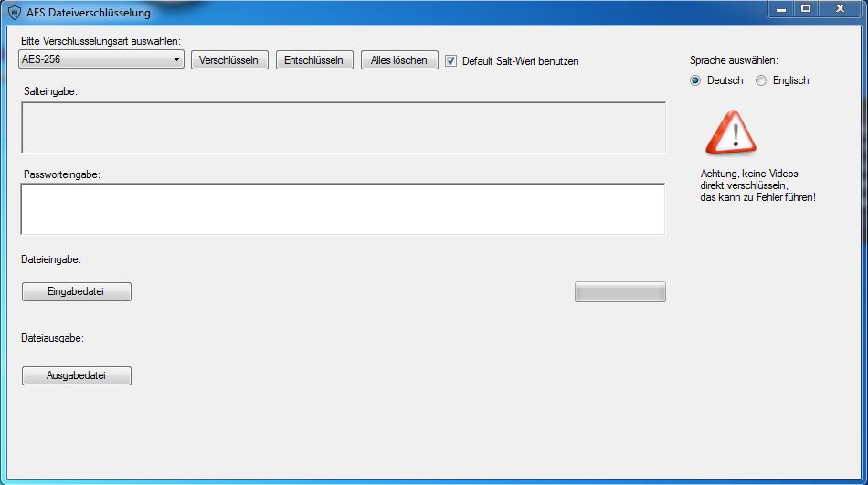Click the AES Dateiverschlüsselung title text
This screenshot has width=868, height=485.
[x=89, y=12]
